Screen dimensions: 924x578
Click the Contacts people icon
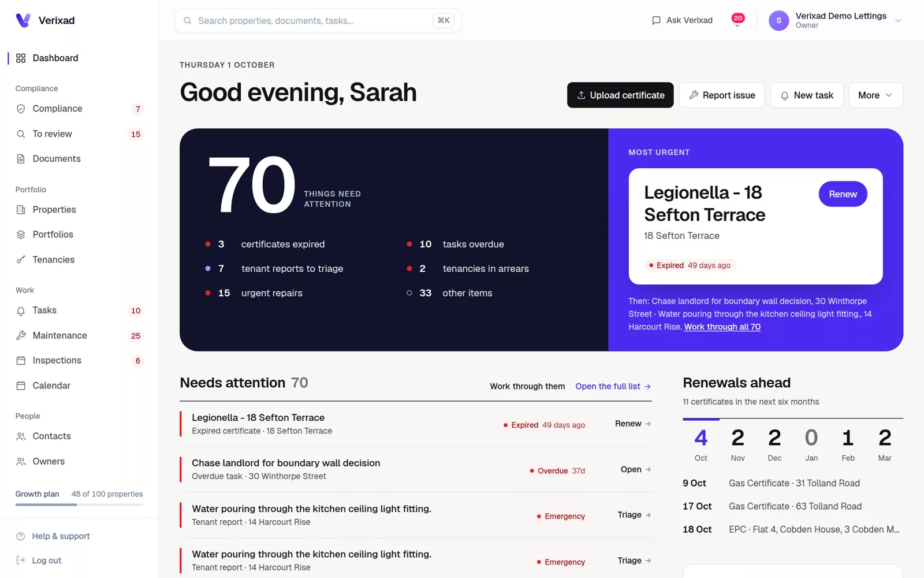(21, 436)
